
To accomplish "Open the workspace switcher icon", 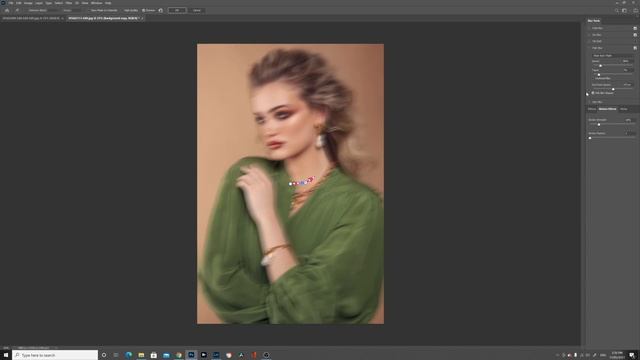I will (624, 11).
